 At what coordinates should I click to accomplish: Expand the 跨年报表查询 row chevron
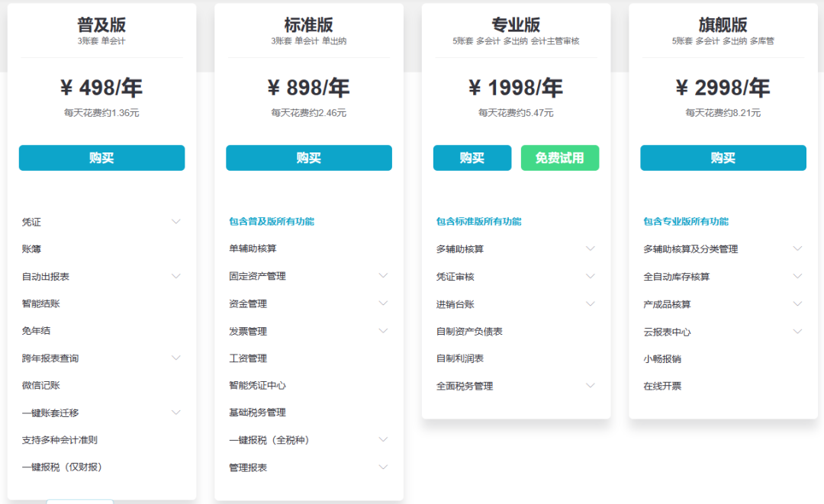pos(176,358)
